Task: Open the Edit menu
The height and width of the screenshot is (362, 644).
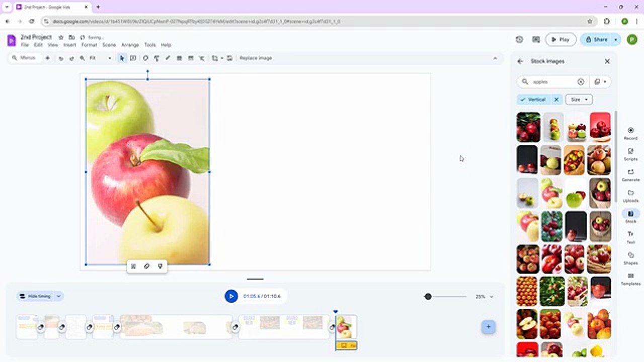Action: (38, 45)
